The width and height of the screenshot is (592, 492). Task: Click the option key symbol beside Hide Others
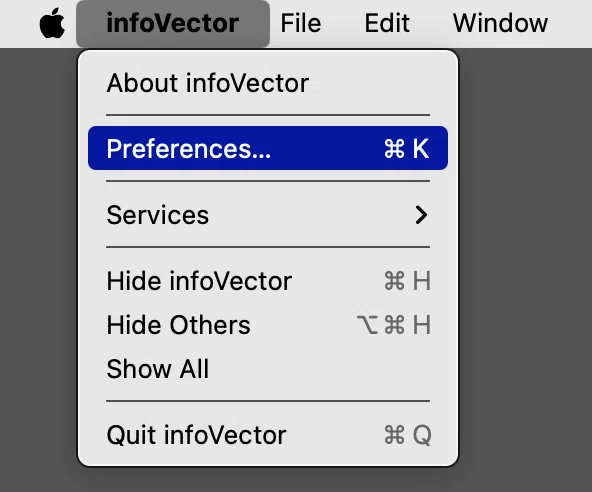367,325
